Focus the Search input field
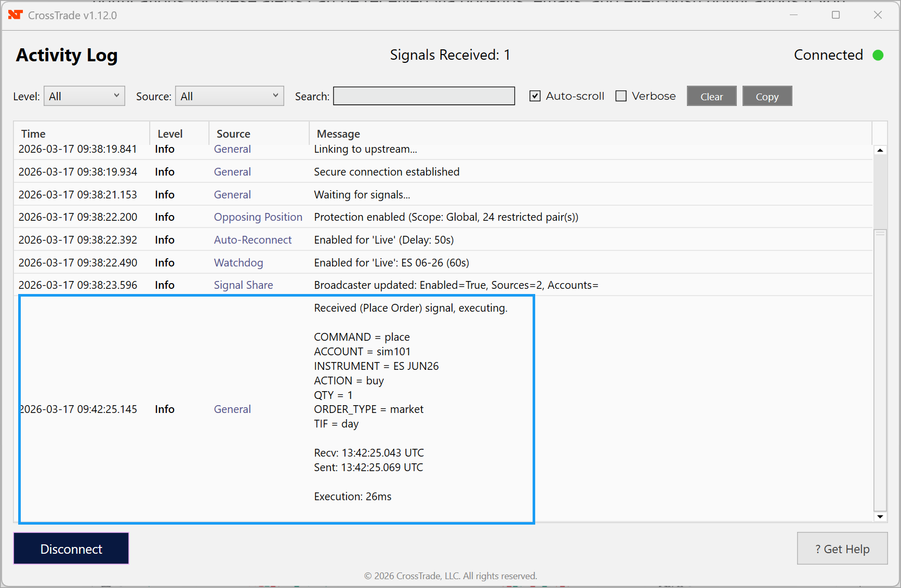Image resolution: width=901 pixels, height=588 pixels. coord(423,96)
